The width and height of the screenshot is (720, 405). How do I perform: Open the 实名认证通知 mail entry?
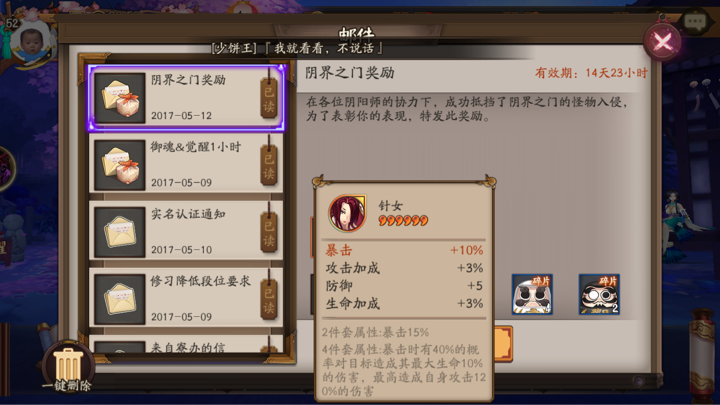pos(186,232)
